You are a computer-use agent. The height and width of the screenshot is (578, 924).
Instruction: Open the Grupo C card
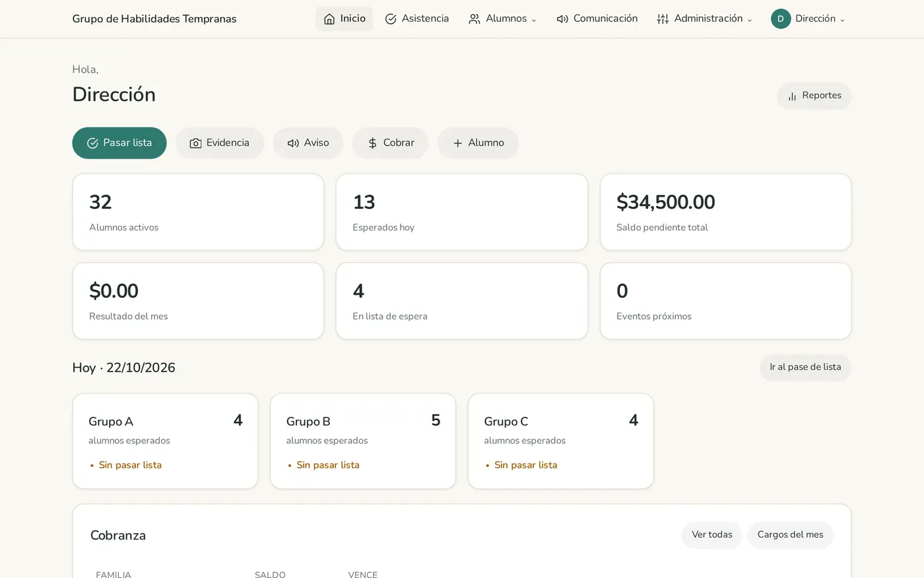pyautogui.click(x=560, y=441)
